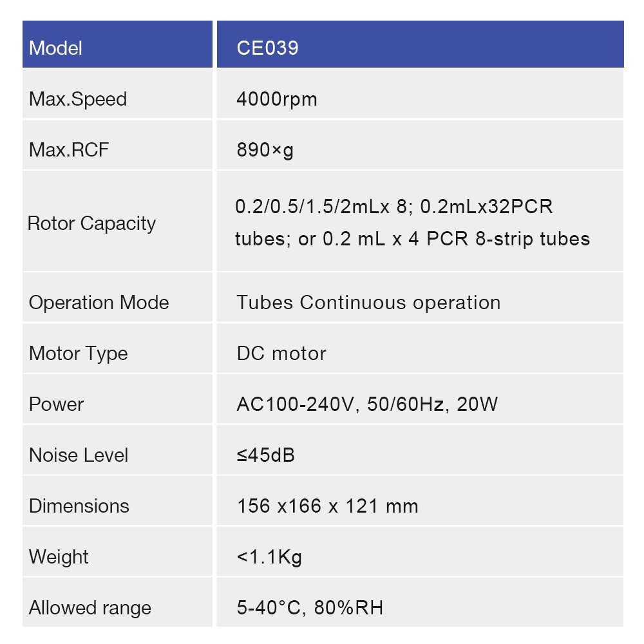
Task: Select the Max.Speed label
Action: point(78,99)
